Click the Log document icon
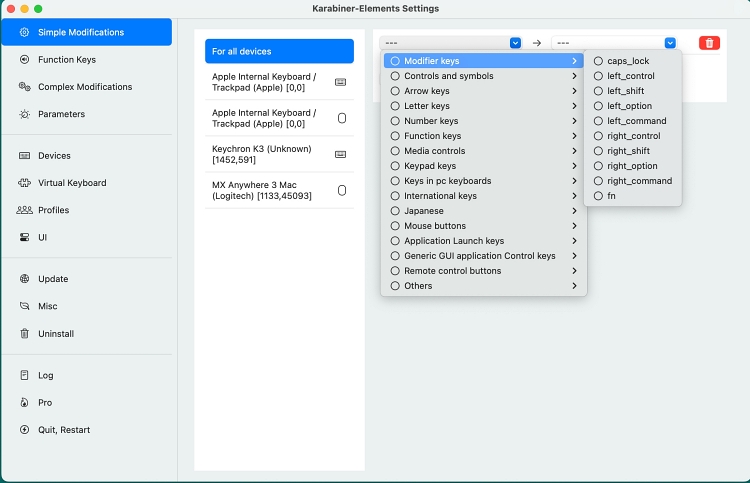 tap(24, 375)
